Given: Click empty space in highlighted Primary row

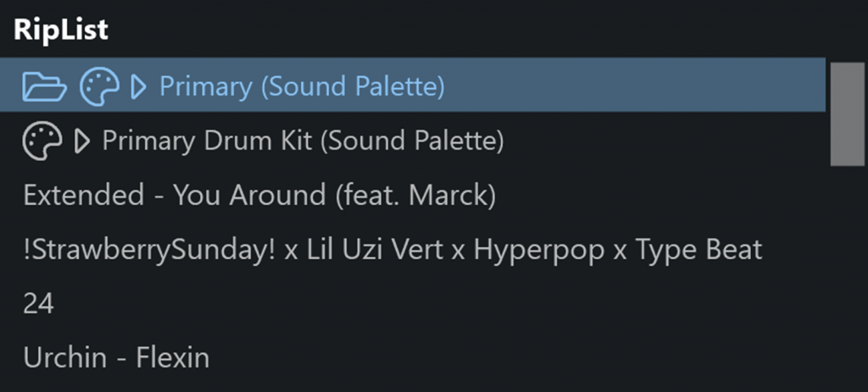Looking at the screenshot, I should coord(637,86).
